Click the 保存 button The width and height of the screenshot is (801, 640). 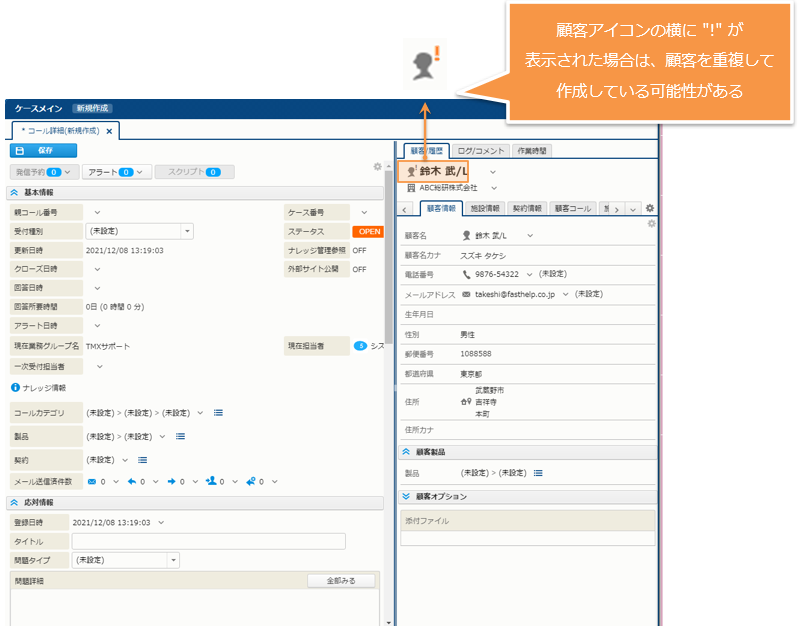43,150
